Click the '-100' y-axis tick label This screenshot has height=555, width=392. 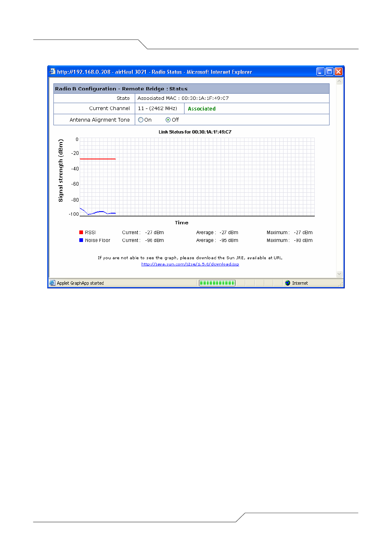point(74,214)
